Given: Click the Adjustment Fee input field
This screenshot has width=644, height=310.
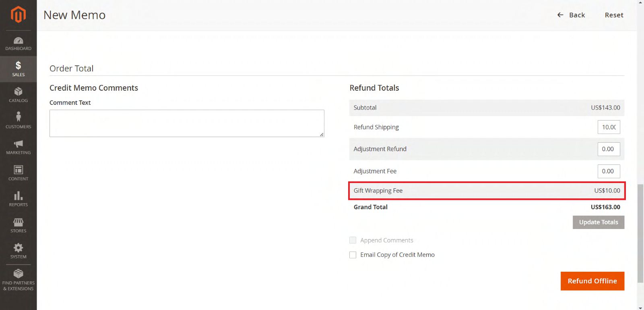Looking at the screenshot, I should [x=609, y=171].
